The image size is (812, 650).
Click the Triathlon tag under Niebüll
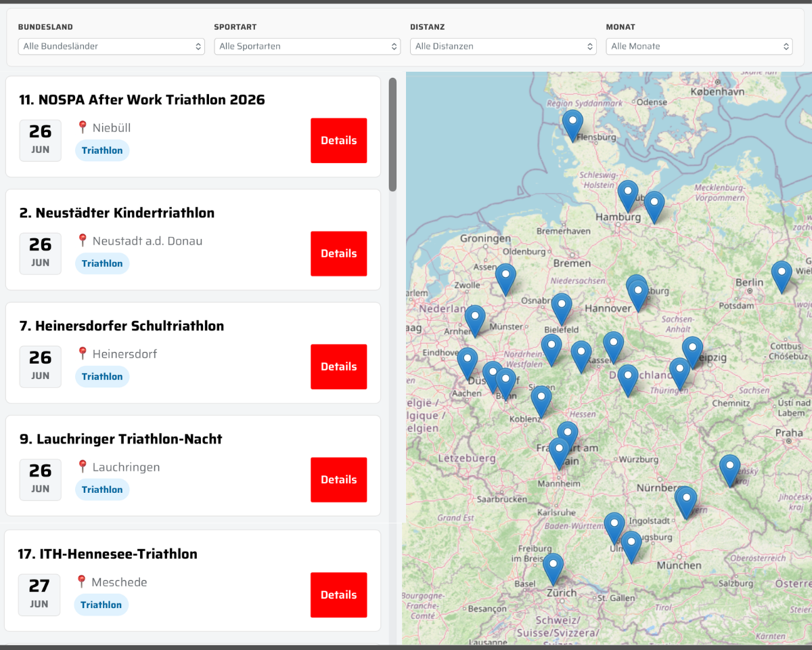tap(102, 150)
